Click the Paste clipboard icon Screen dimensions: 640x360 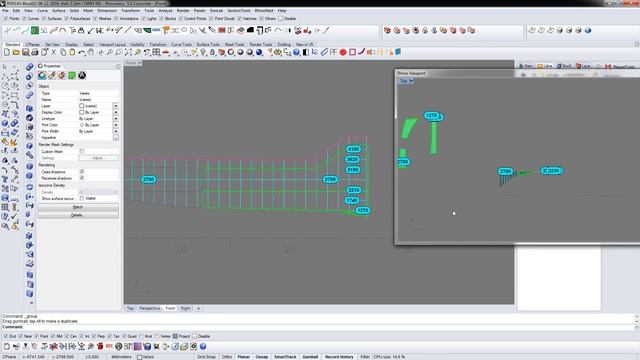72,52
